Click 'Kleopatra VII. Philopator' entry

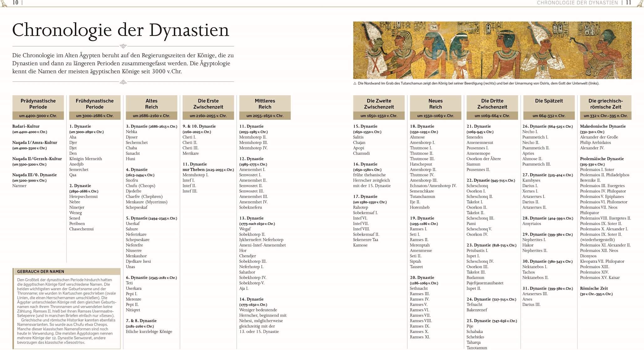pyautogui.click(x=602, y=261)
